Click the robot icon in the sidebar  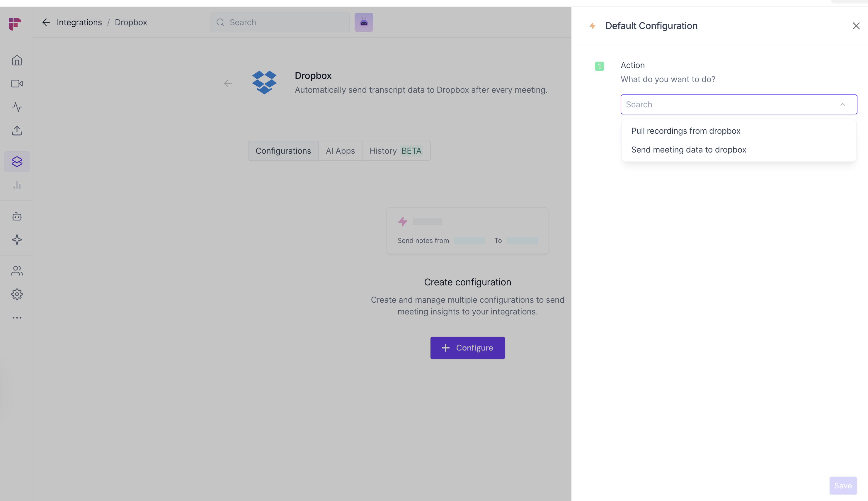[17, 216]
